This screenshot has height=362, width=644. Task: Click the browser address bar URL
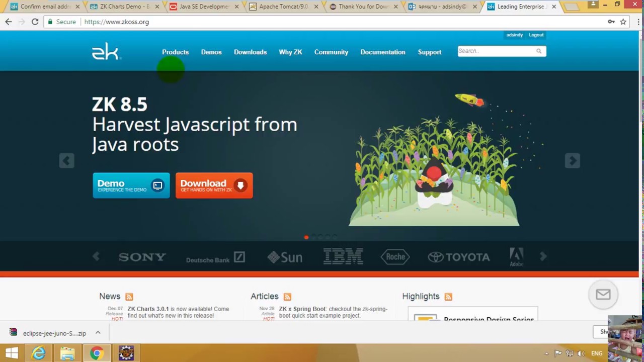coord(117,22)
